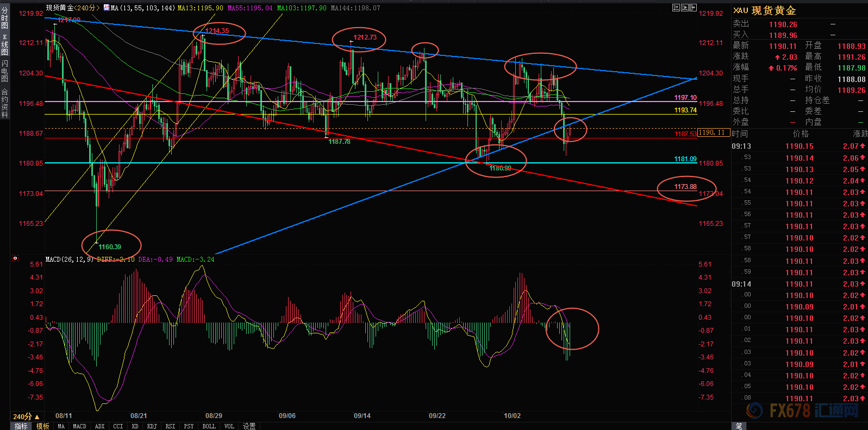Click the 1187.78 low price label
The height and width of the screenshot is (430, 868).
(339, 142)
